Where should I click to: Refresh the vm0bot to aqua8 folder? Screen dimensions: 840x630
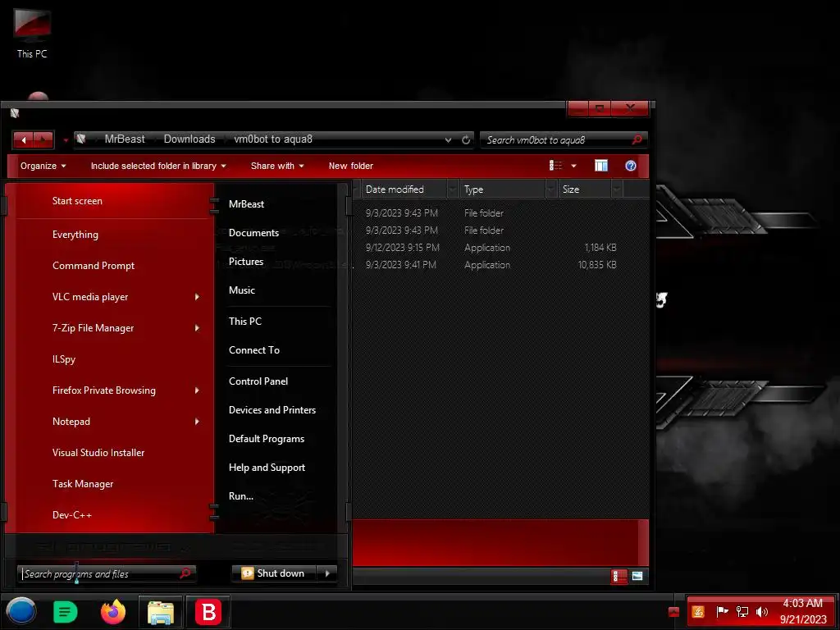click(466, 139)
